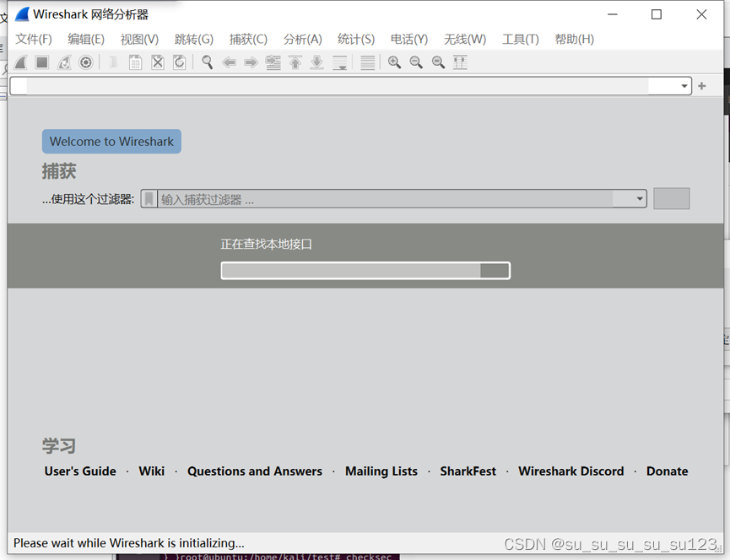Open capture options gear icon

tap(86, 62)
